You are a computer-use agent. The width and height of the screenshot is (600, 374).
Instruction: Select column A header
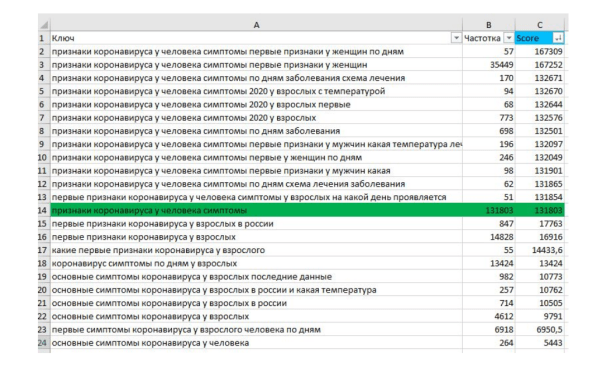(256, 25)
